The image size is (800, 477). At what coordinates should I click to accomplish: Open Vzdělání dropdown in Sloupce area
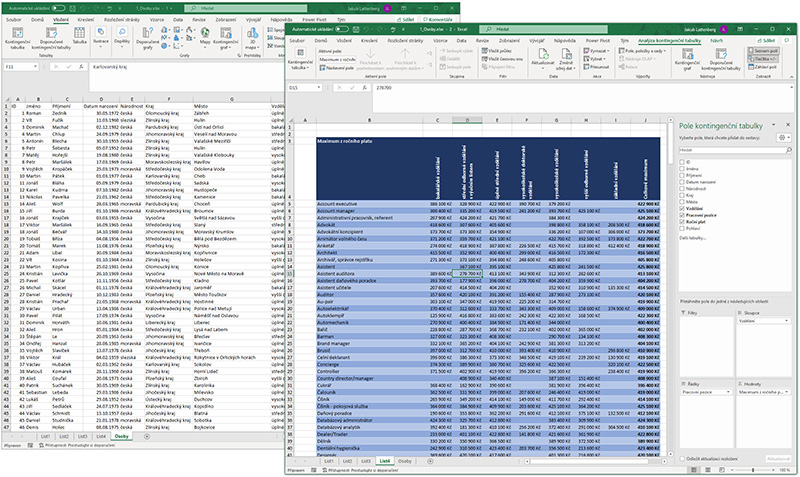pyautogui.click(x=787, y=321)
